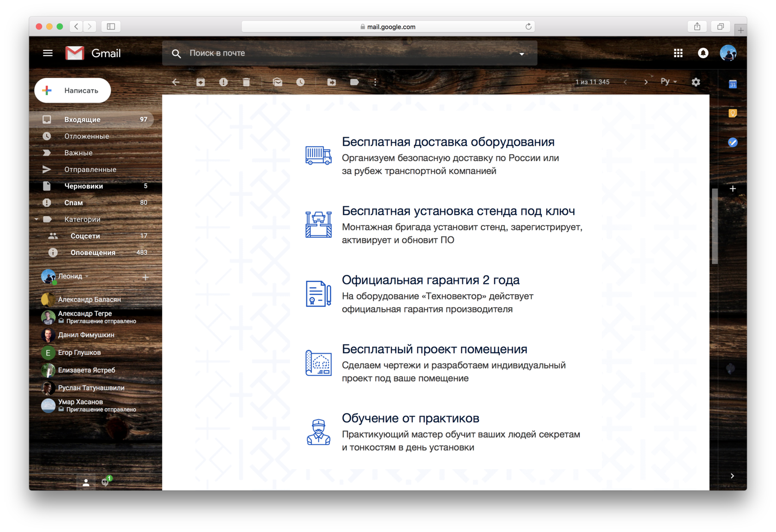Click the email vertical scrollbar
The image size is (776, 532).
click(x=715, y=226)
